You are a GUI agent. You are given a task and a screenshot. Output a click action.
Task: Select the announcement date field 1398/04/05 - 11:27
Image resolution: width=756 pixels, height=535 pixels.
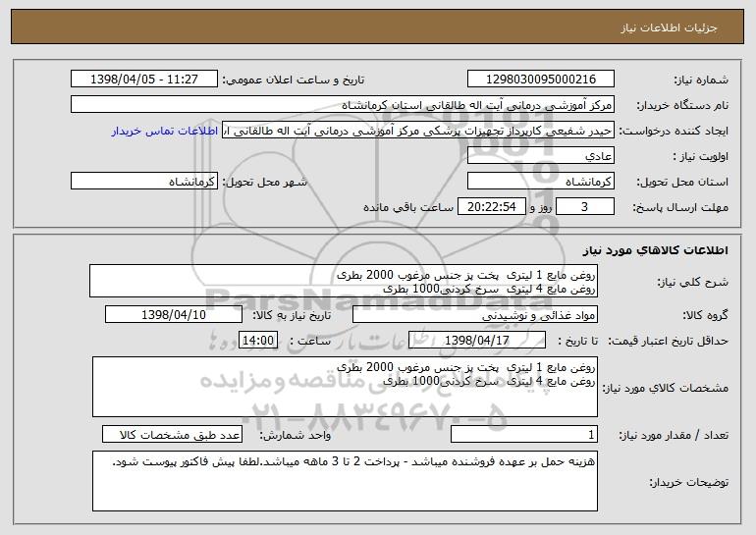[144, 79]
